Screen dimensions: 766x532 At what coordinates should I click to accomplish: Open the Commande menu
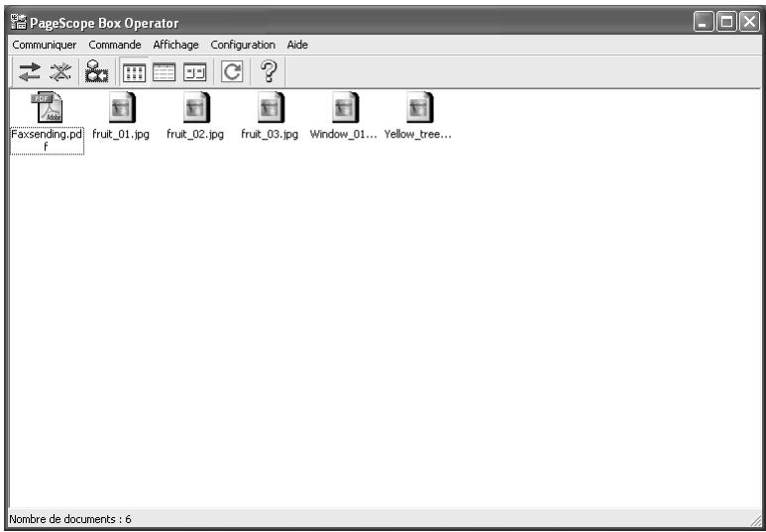point(115,45)
